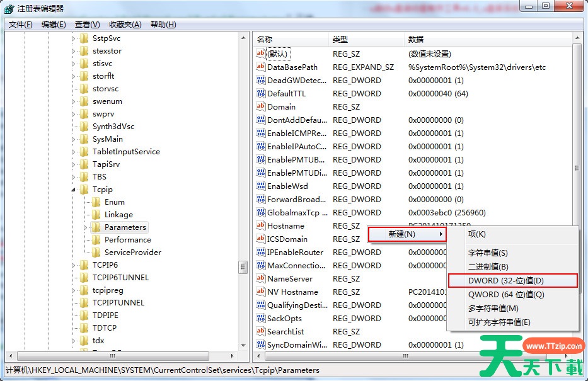The width and height of the screenshot is (588, 381).
Task: Click the Registry Editor icon in title bar
Action: point(9,9)
